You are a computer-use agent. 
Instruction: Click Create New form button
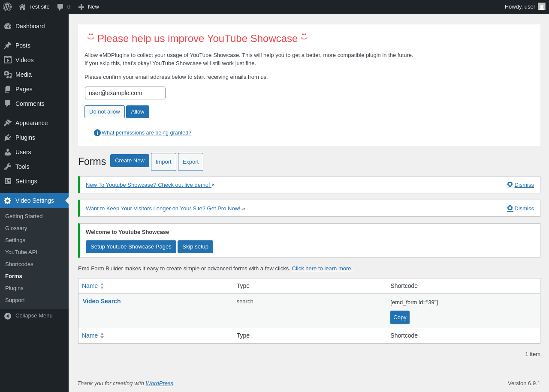point(130,161)
